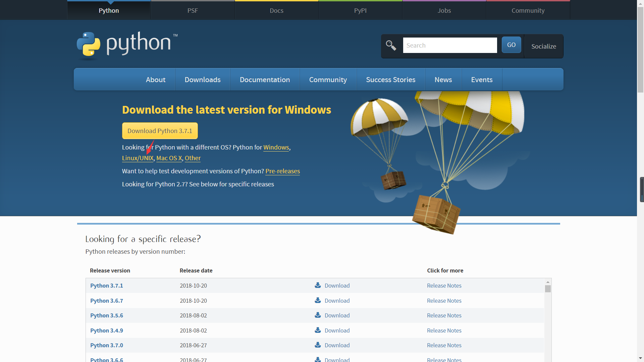Click the Download Python 3.7.1 button
Image resolution: width=644 pixels, height=362 pixels.
160,131
